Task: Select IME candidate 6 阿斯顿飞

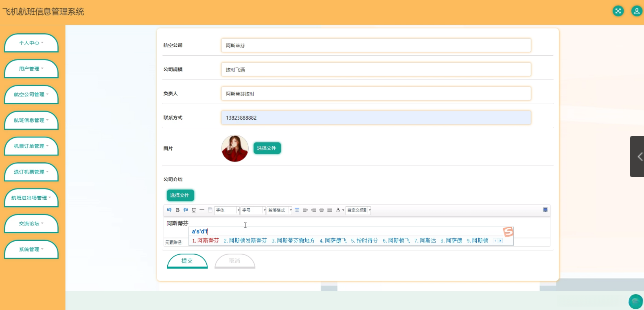Action: 396,241
